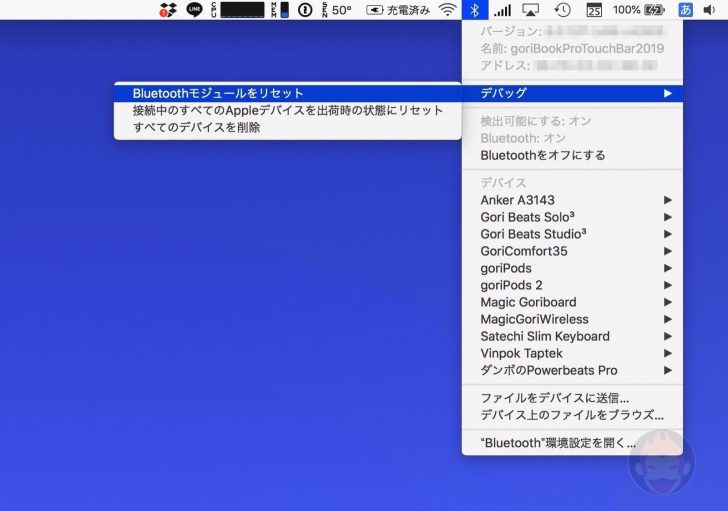This screenshot has width=728, height=511.
Task: Open the Dropbox menu bar icon
Action: (168, 10)
